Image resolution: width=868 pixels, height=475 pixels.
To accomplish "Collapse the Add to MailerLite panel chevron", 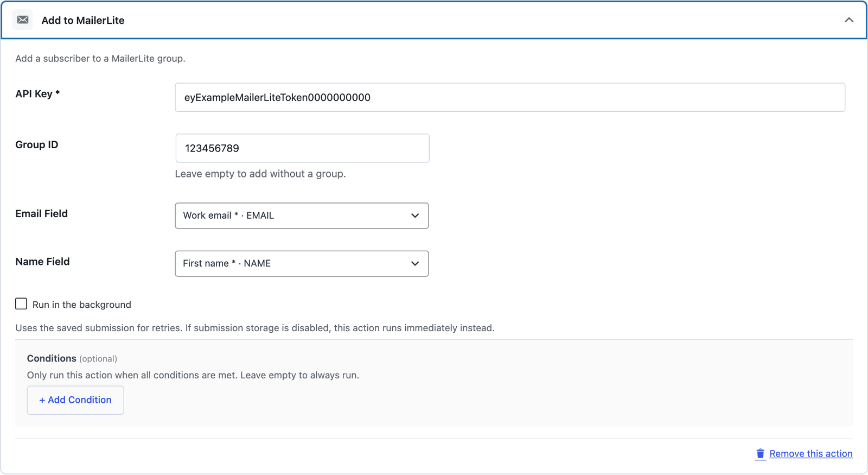I will 849,20.
